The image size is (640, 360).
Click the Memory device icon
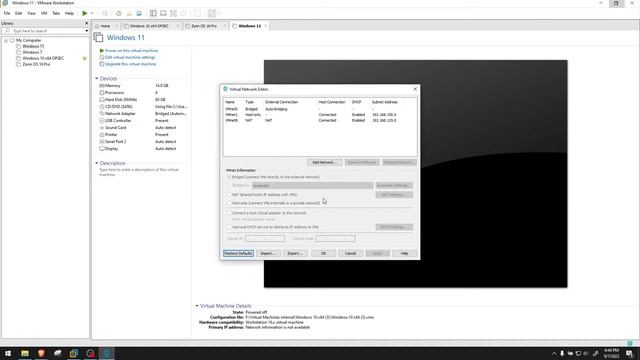click(102, 86)
